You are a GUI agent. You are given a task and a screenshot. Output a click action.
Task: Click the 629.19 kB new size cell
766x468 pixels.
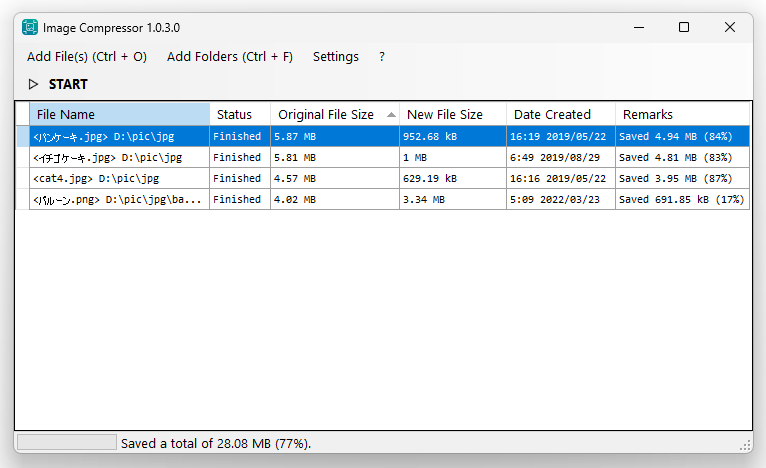[x=453, y=178]
